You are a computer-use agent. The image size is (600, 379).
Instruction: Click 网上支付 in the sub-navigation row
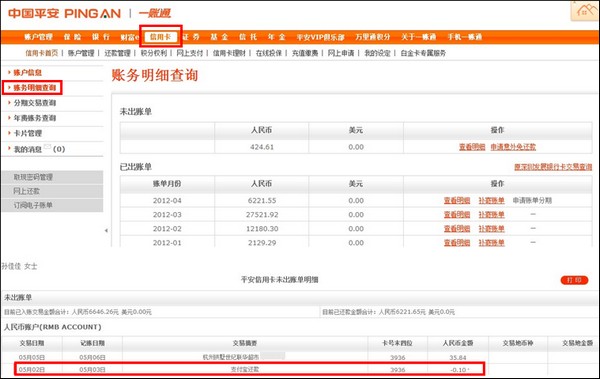point(189,53)
